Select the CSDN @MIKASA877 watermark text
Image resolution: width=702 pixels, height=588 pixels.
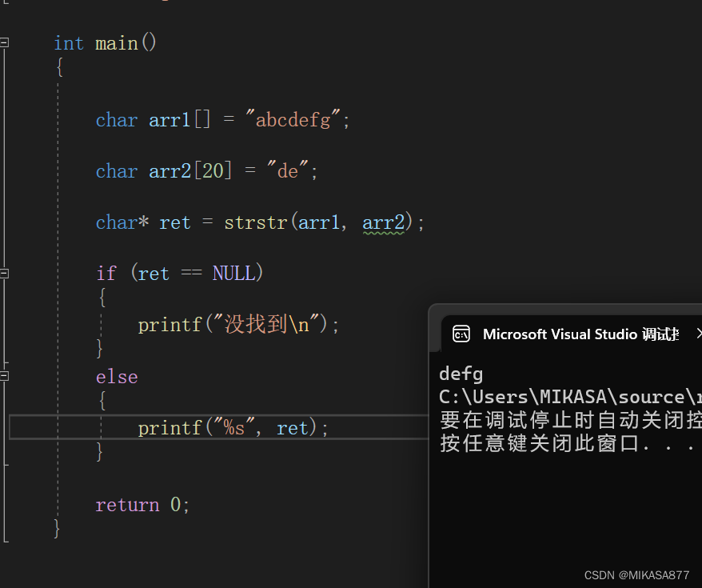coord(635,574)
